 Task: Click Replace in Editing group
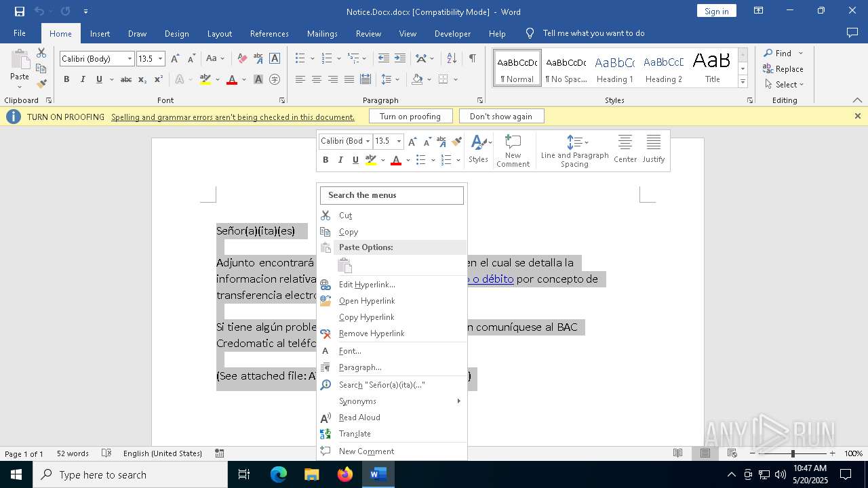[x=783, y=69]
